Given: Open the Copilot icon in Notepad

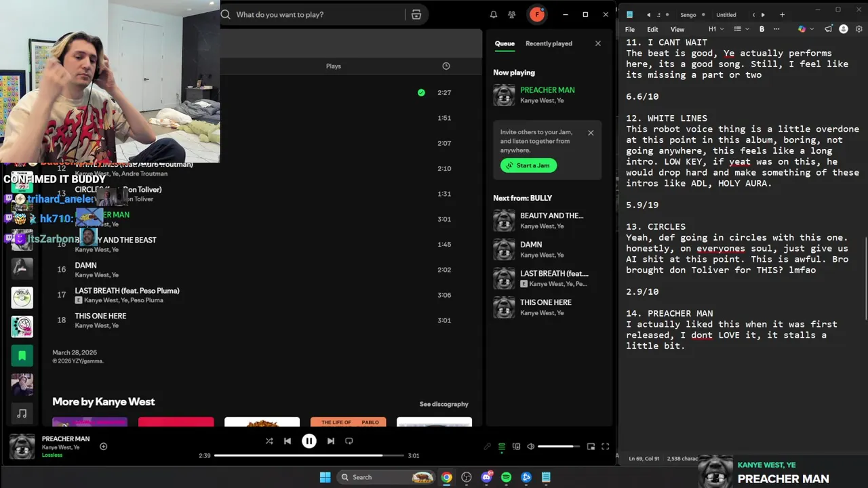Looking at the screenshot, I should point(802,29).
